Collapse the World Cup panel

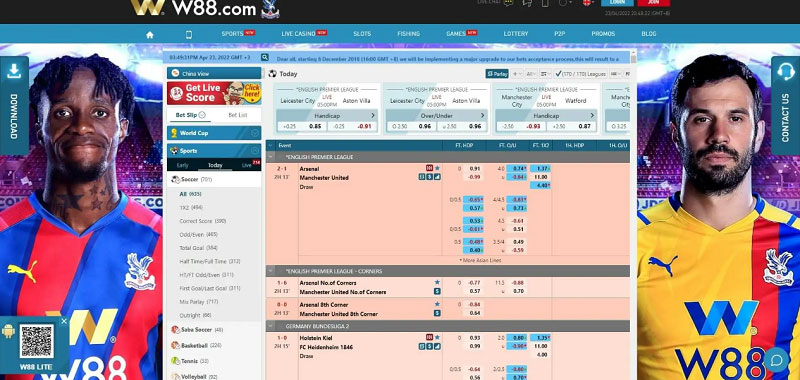point(255,133)
